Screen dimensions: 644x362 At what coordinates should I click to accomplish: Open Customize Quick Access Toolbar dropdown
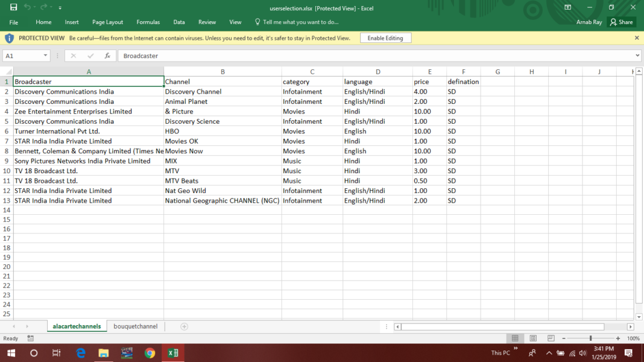coord(60,8)
